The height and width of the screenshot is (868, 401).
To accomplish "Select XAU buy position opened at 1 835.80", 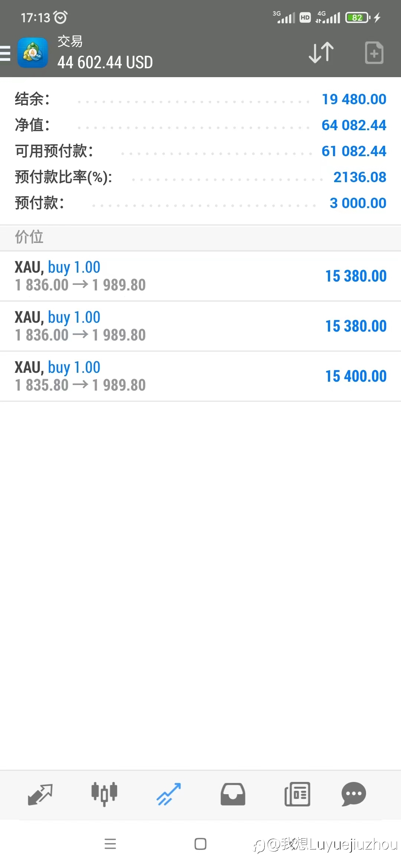I will pos(200,376).
